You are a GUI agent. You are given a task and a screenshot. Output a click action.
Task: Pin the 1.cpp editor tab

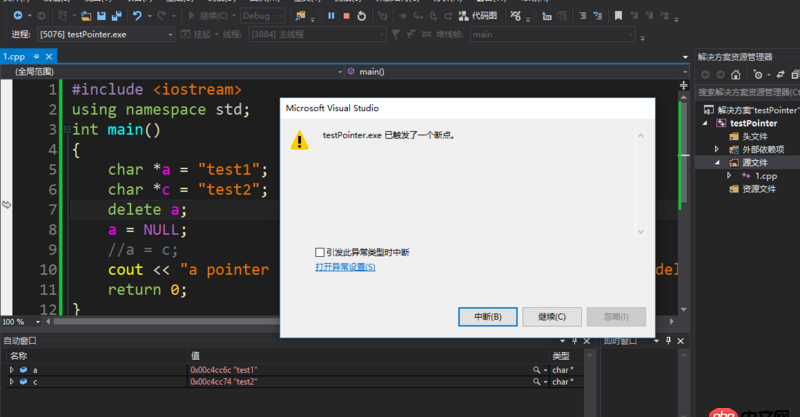click(36, 56)
